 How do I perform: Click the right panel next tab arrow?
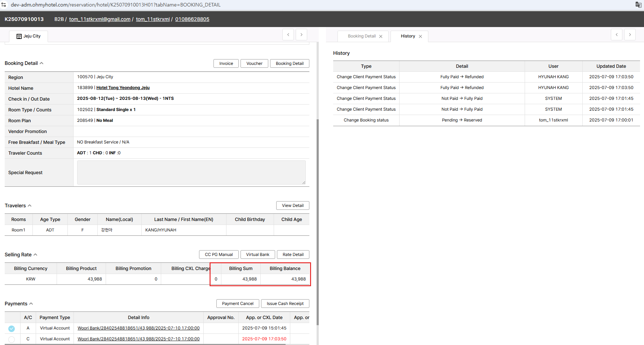click(630, 35)
